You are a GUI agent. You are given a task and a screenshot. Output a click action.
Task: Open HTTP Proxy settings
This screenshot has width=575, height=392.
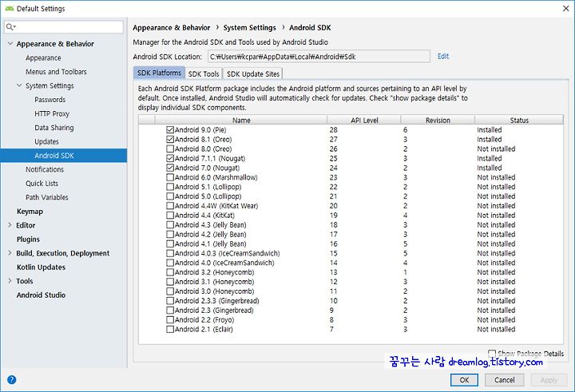tap(52, 113)
